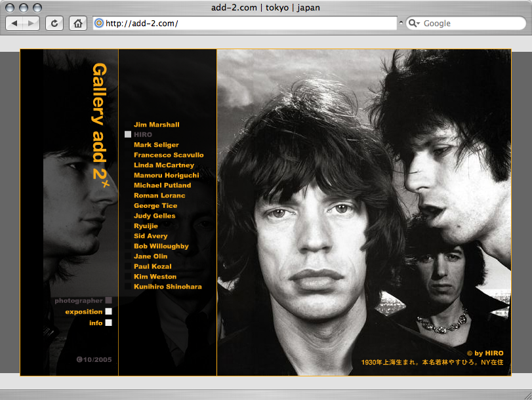
Task: Open Francesco Scavullo's photographer page
Action: click(169, 155)
